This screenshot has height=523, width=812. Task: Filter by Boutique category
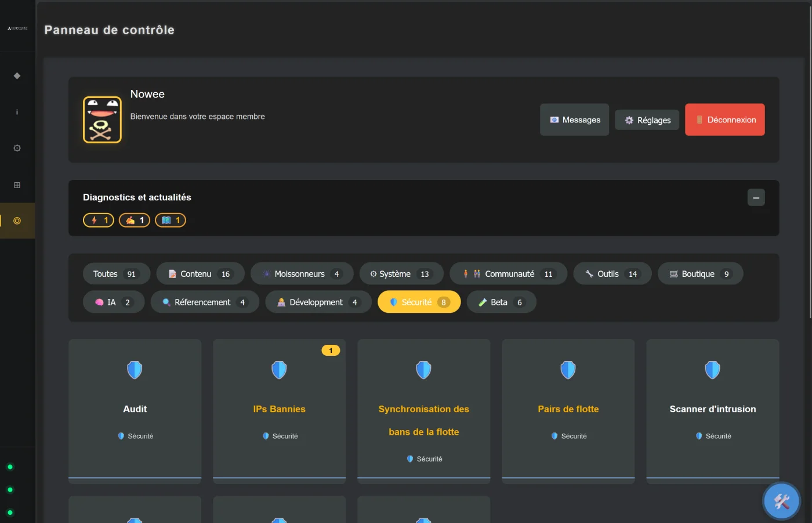coord(700,274)
